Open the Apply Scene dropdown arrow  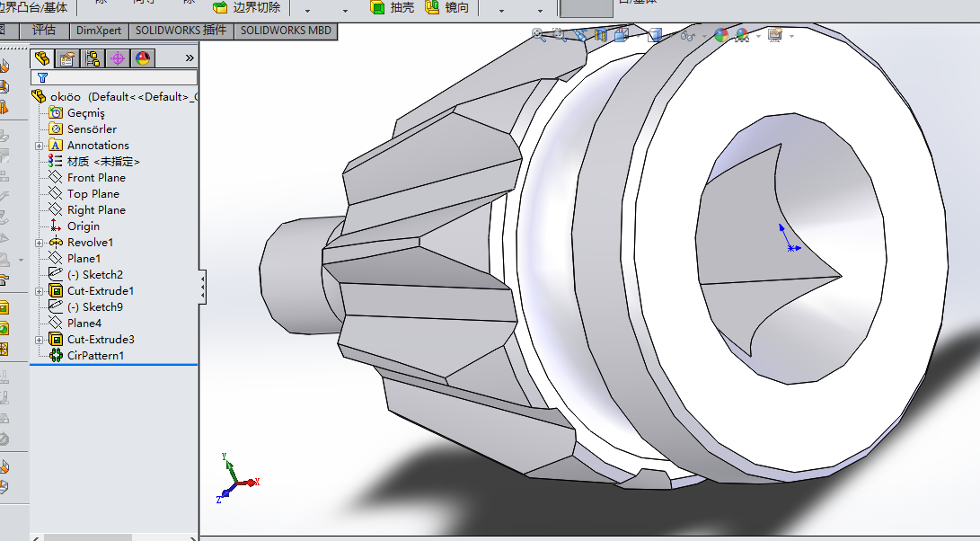tap(758, 36)
